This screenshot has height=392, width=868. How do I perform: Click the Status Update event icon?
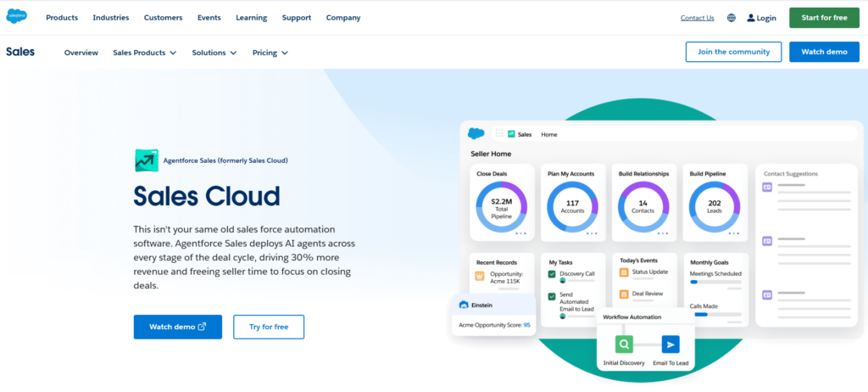(x=623, y=272)
